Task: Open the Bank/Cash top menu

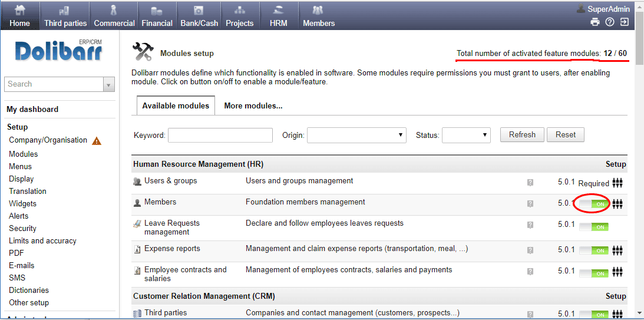Action: tap(199, 15)
